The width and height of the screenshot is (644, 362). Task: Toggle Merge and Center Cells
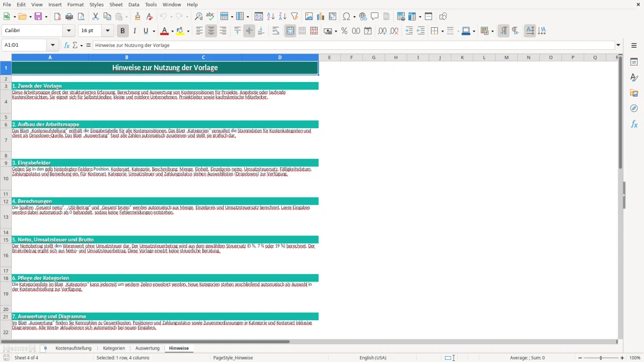[x=290, y=31]
